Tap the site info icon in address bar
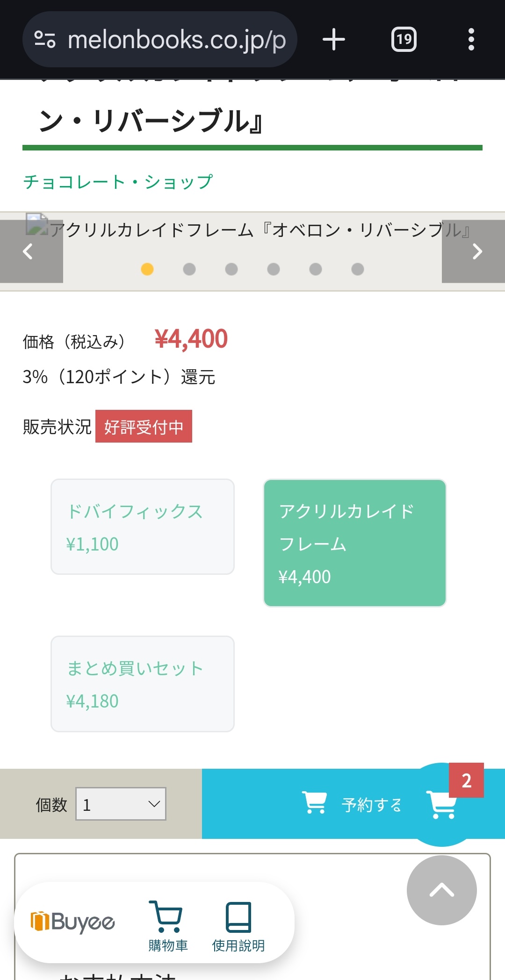This screenshot has width=505, height=980. click(x=45, y=40)
